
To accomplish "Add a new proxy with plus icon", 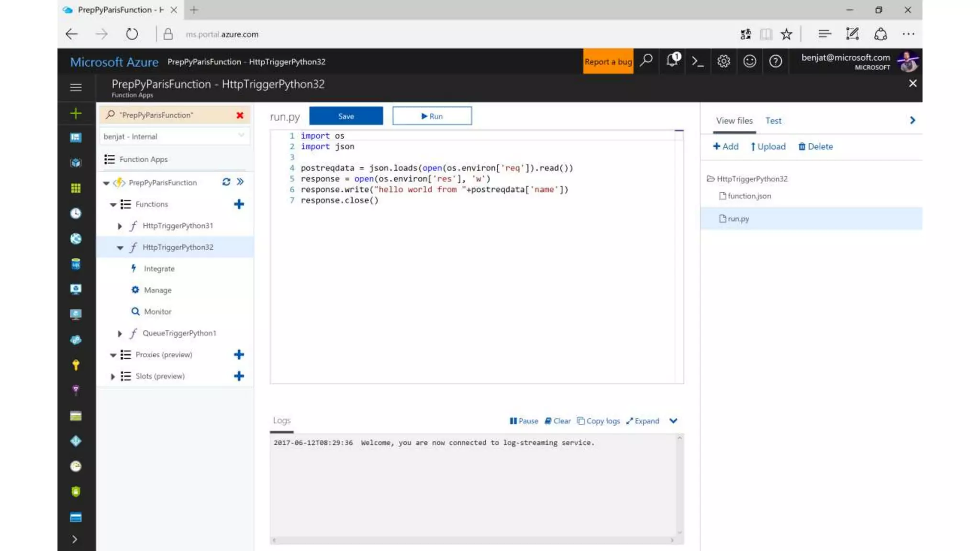I will click(239, 354).
